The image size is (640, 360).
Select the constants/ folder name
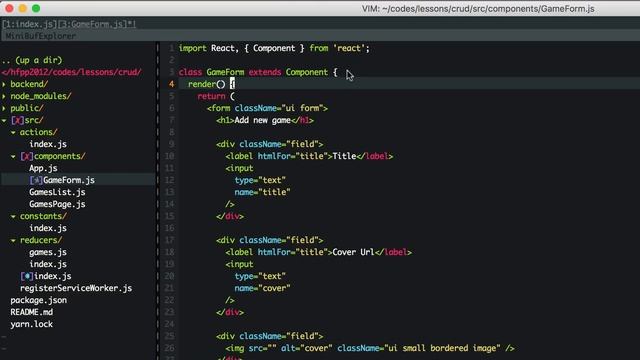point(43,216)
